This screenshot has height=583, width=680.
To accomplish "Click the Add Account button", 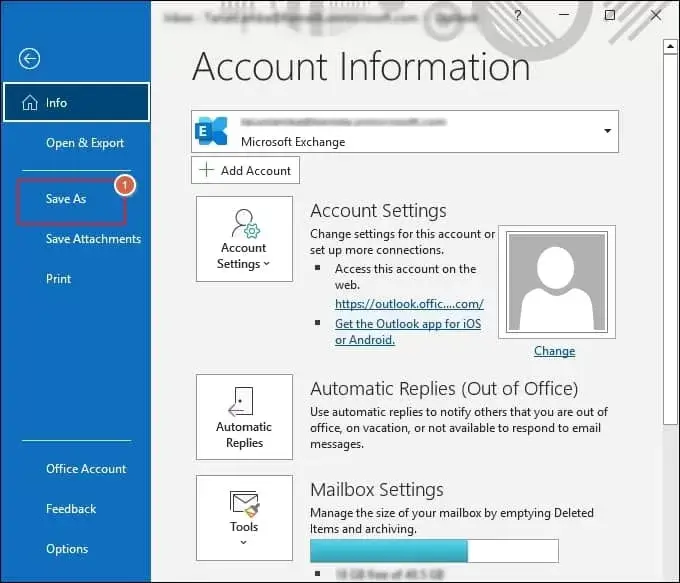I will point(245,170).
